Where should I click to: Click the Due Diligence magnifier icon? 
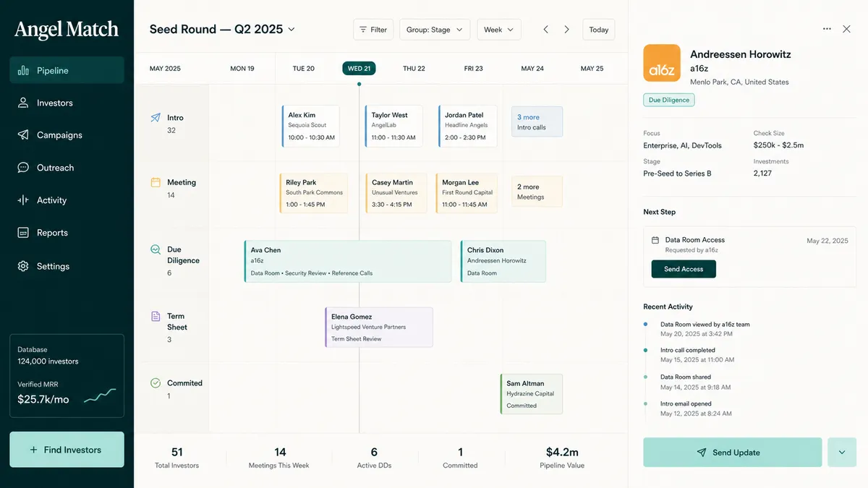point(156,249)
